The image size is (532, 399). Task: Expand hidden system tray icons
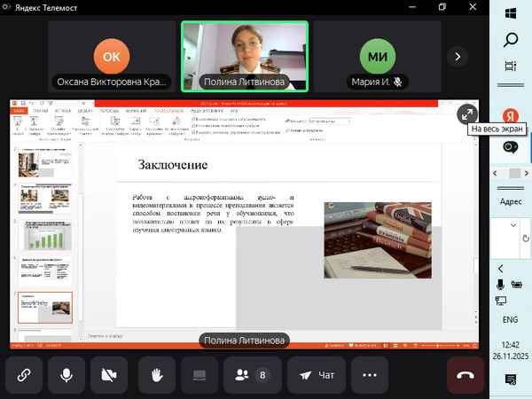click(x=501, y=268)
